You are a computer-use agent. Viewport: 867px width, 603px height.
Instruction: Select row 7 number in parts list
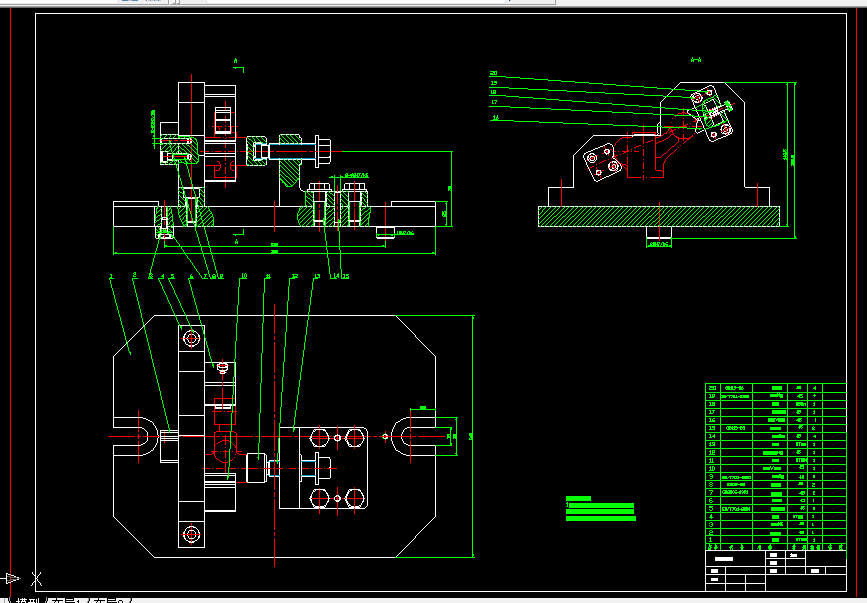(711, 492)
